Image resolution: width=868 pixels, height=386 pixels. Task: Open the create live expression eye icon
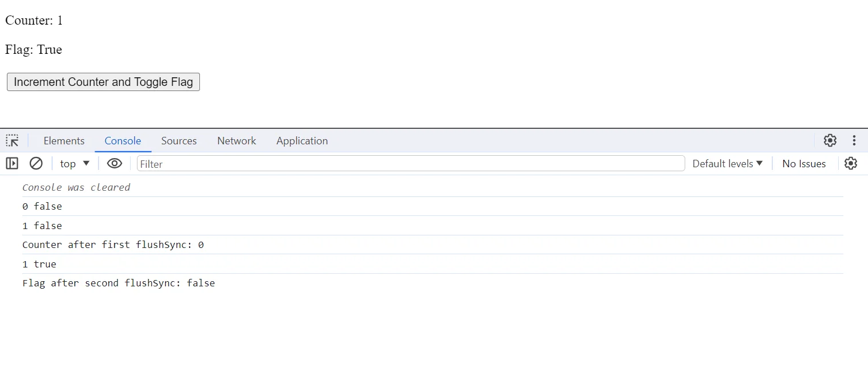coord(114,163)
